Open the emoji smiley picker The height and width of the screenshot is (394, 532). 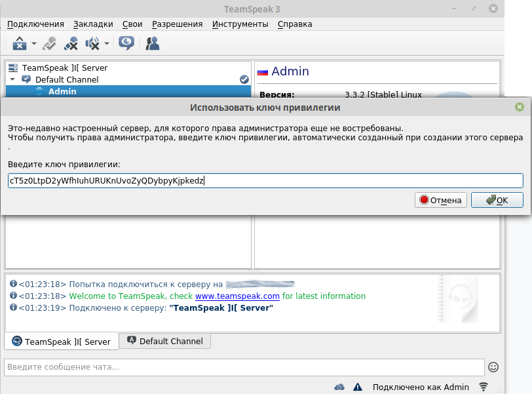[493, 367]
